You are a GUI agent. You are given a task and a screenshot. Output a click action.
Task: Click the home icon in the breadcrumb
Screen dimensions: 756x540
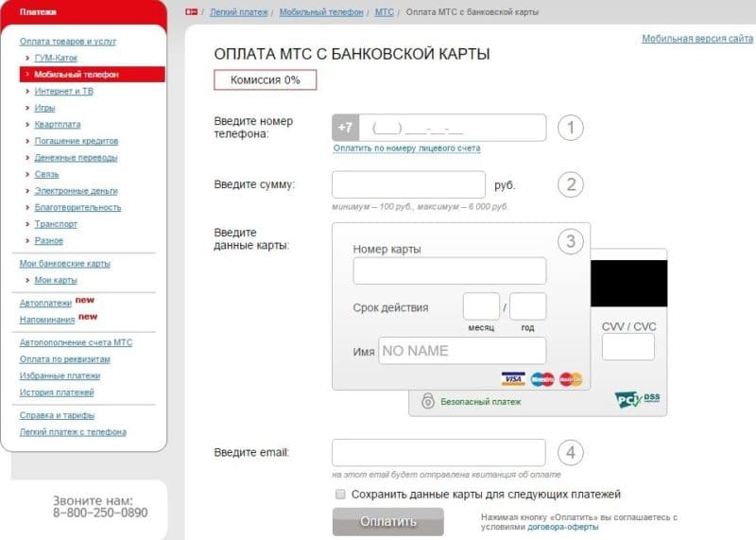tap(192, 11)
